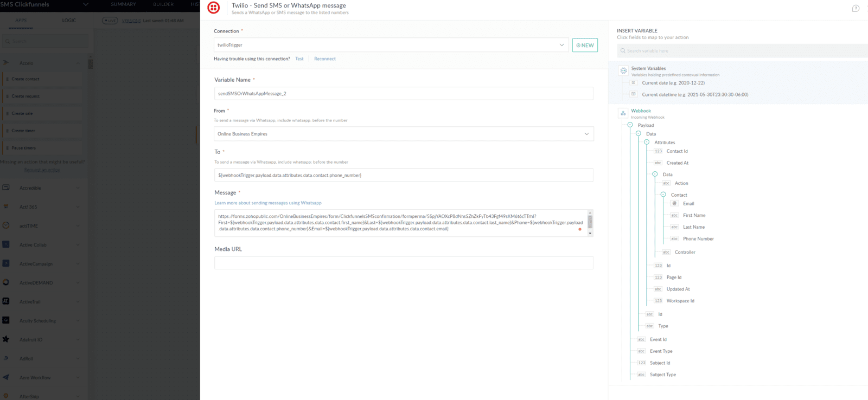This screenshot has height=400, width=868.
Task: Select the LOGIC tab in sidebar
Action: click(x=69, y=21)
